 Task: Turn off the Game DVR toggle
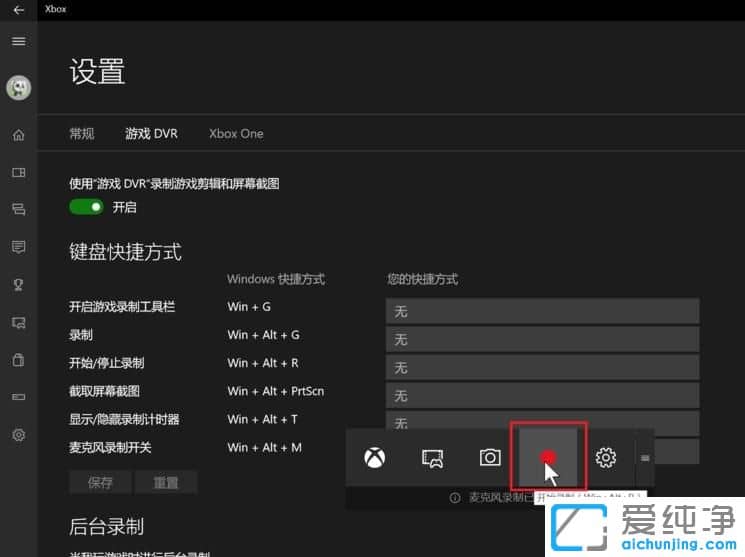(x=86, y=207)
